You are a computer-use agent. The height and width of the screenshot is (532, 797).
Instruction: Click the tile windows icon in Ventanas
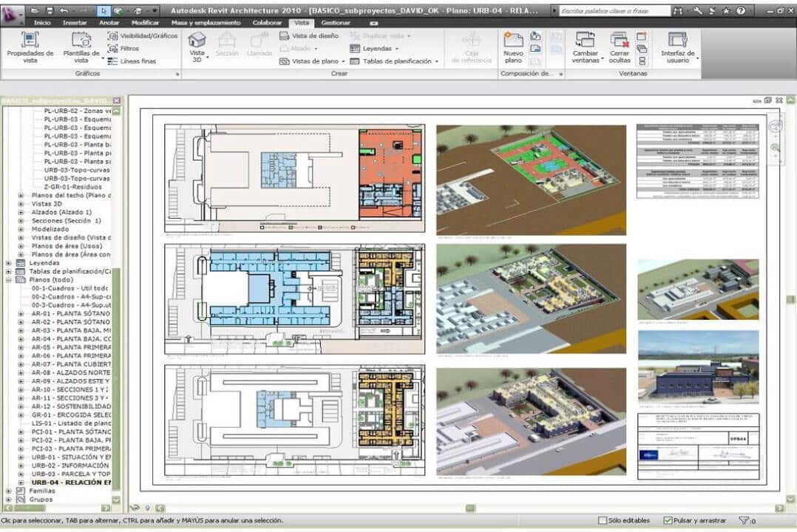pos(642,61)
